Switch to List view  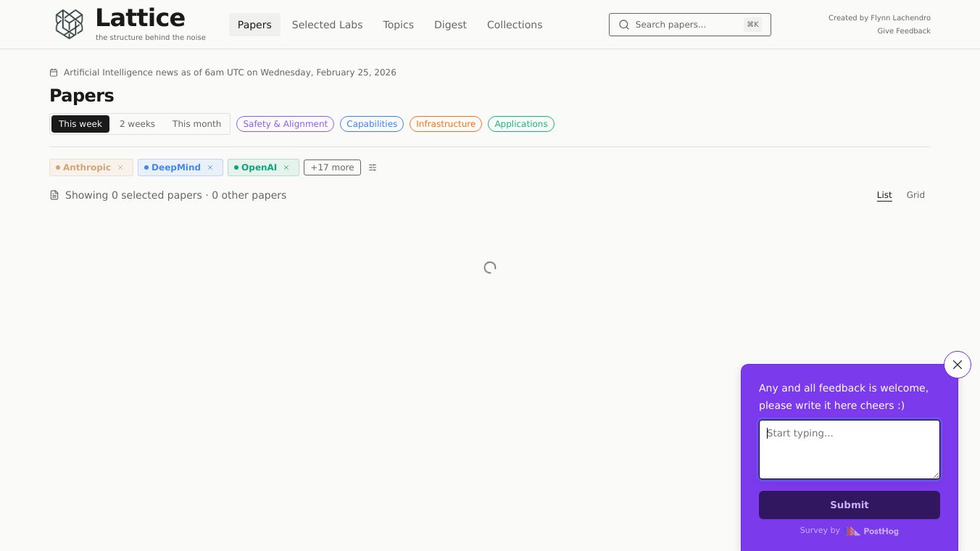pos(884,195)
